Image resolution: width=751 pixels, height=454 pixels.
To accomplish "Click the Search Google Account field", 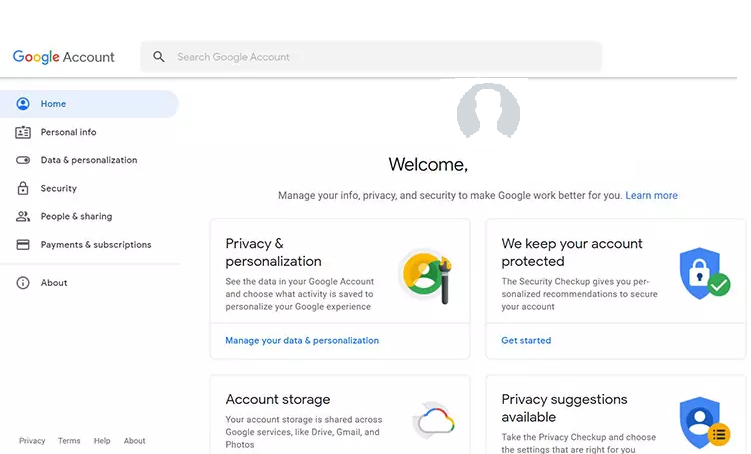I will (371, 57).
